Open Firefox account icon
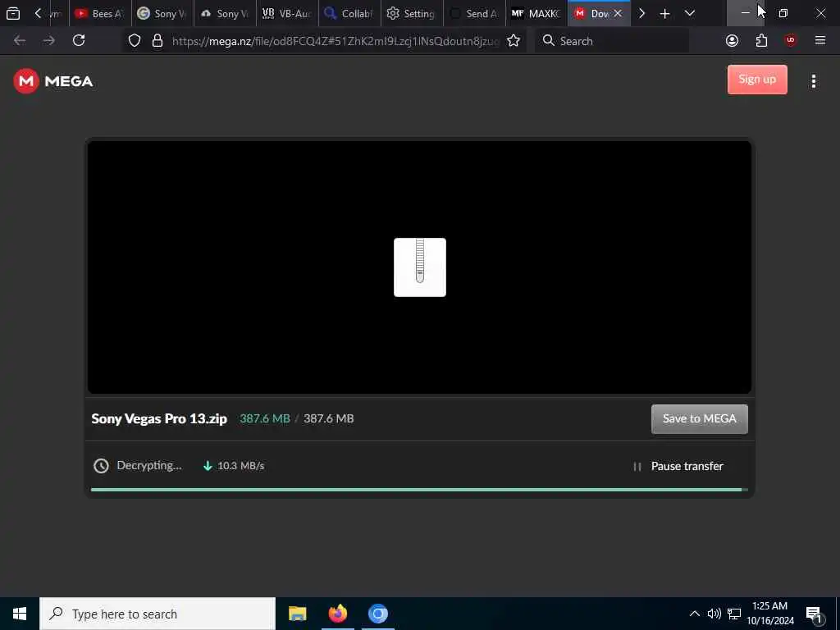 (x=732, y=40)
